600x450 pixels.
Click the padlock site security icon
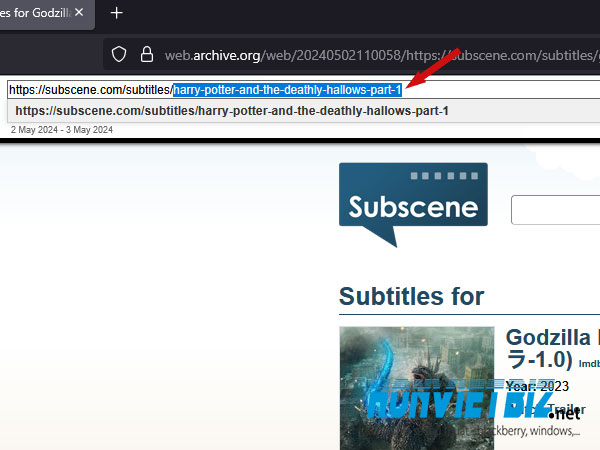(147, 54)
